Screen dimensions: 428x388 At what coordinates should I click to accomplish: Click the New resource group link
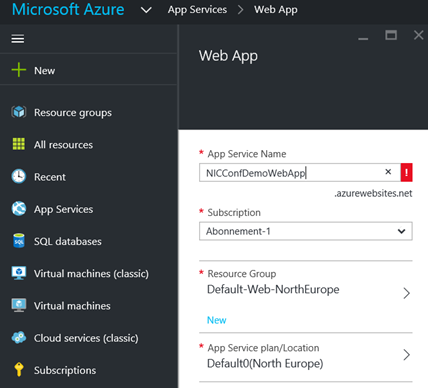coord(216,320)
